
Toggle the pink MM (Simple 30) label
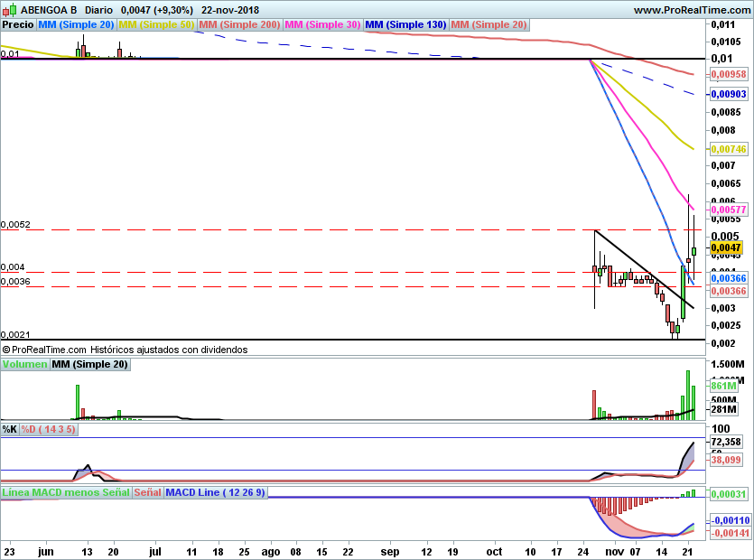[322, 25]
